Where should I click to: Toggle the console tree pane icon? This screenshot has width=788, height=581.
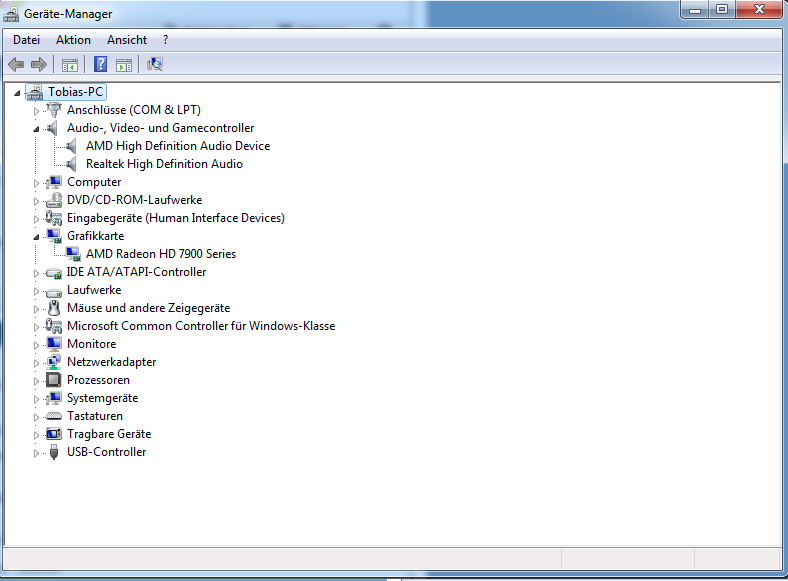[x=70, y=65]
